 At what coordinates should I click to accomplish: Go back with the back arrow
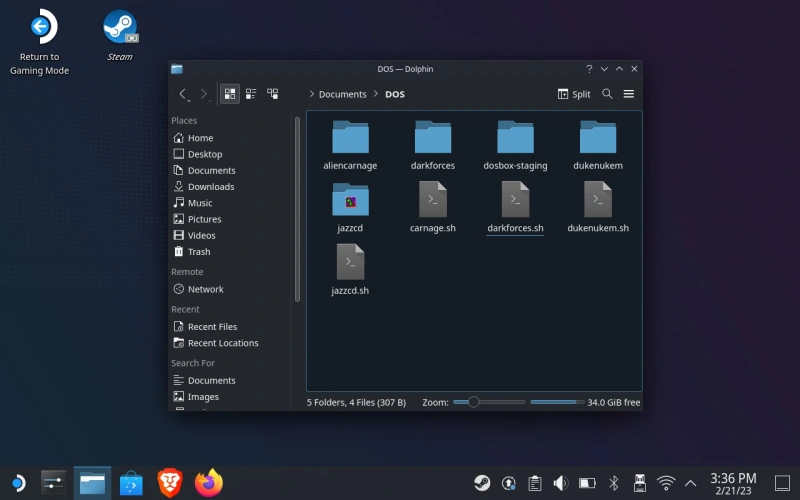pos(183,94)
